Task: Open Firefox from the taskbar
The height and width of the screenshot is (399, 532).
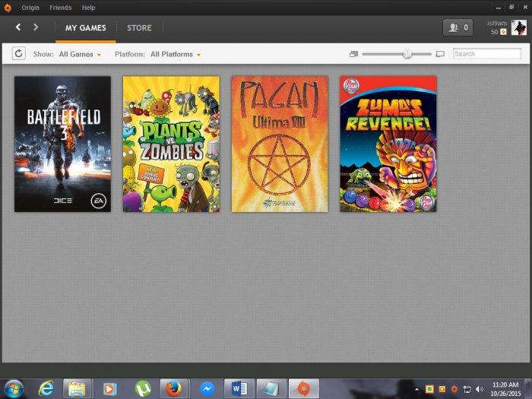Action: coord(174,389)
